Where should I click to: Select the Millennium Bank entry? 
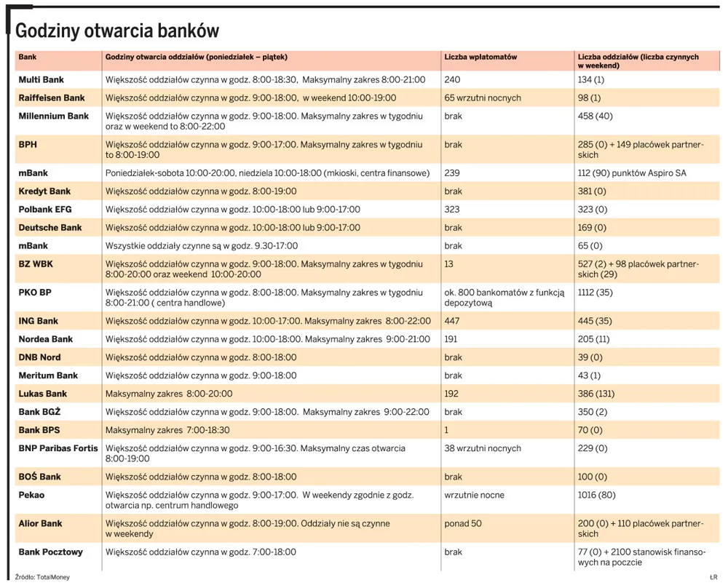click(53, 116)
